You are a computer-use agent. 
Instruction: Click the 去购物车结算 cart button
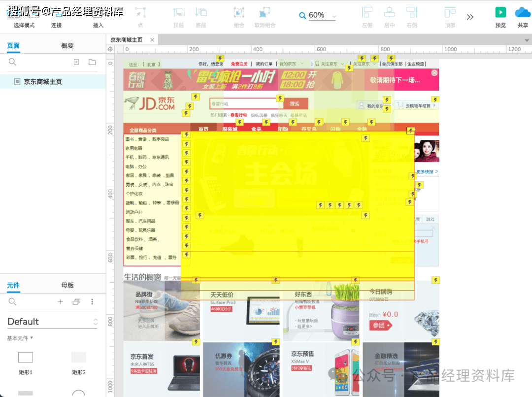(x=416, y=105)
